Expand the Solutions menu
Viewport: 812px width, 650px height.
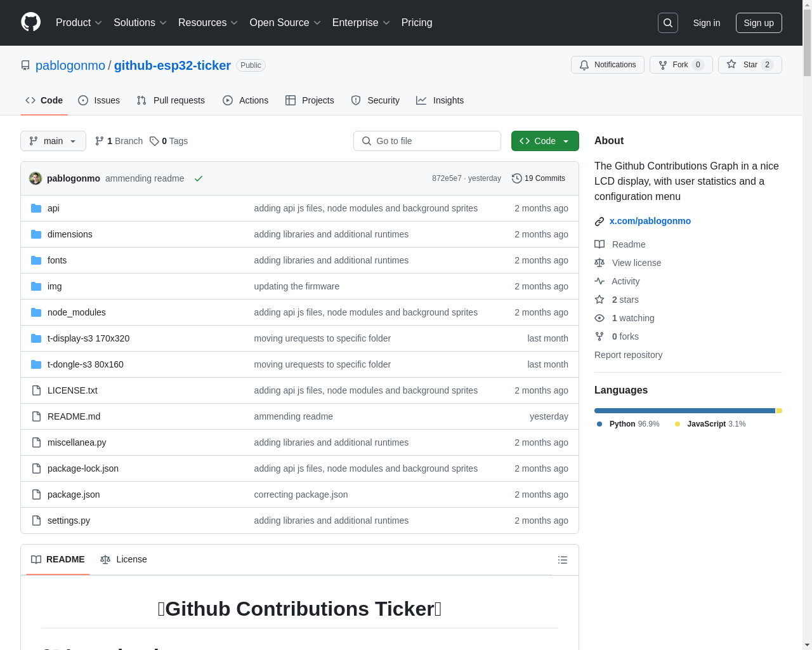click(140, 23)
